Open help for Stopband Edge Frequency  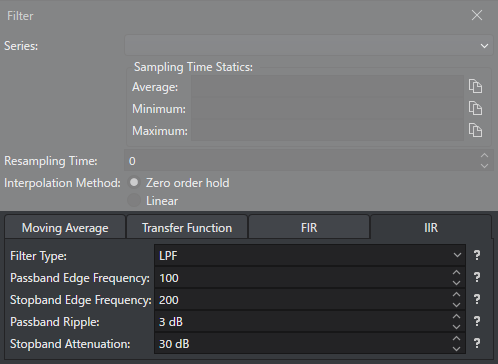(x=477, y=300)
